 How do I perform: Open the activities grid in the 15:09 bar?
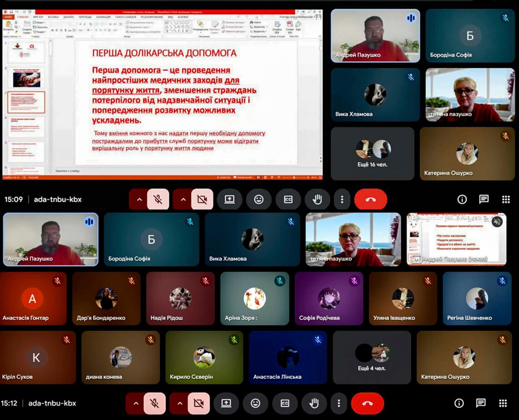tap(506, 200)
